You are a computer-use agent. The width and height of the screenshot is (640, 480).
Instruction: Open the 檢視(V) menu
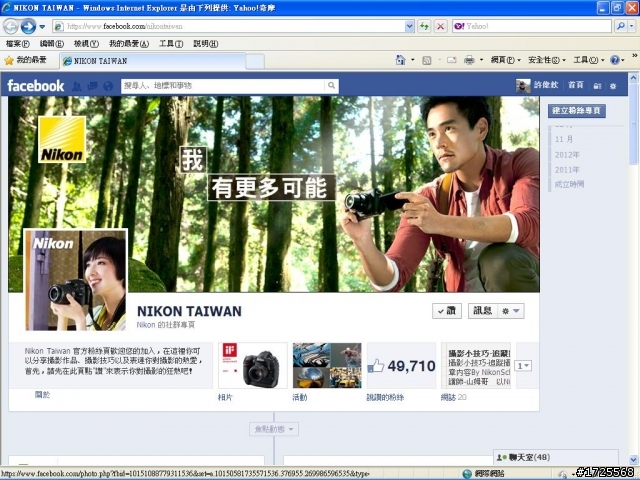pos(86,43)
